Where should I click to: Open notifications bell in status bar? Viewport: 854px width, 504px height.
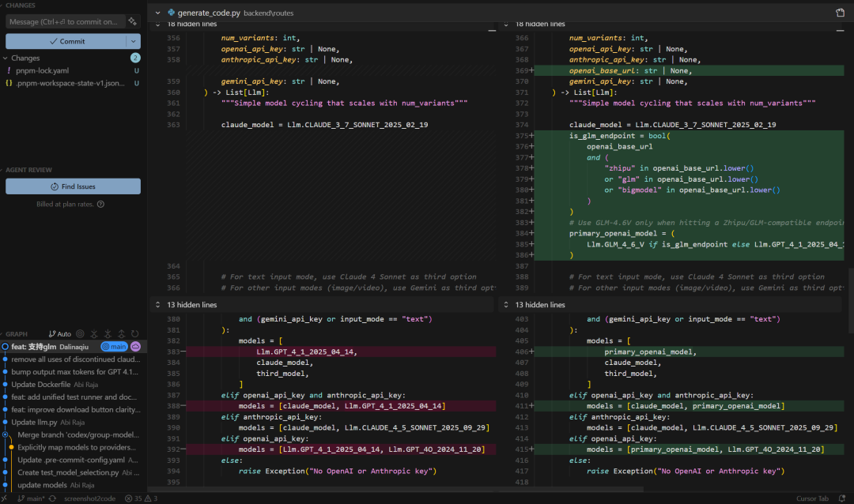point(842,498)
